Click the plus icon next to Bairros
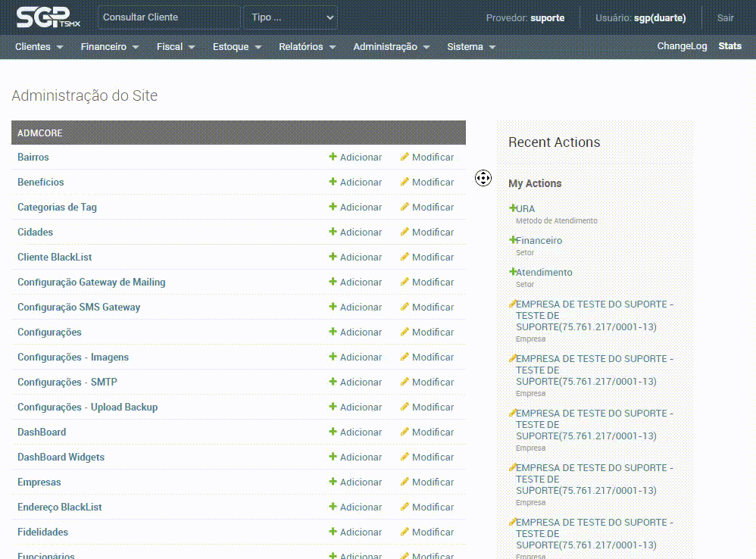Image resolution: width=756 pixels, height=559 pixels. [333, 157]
